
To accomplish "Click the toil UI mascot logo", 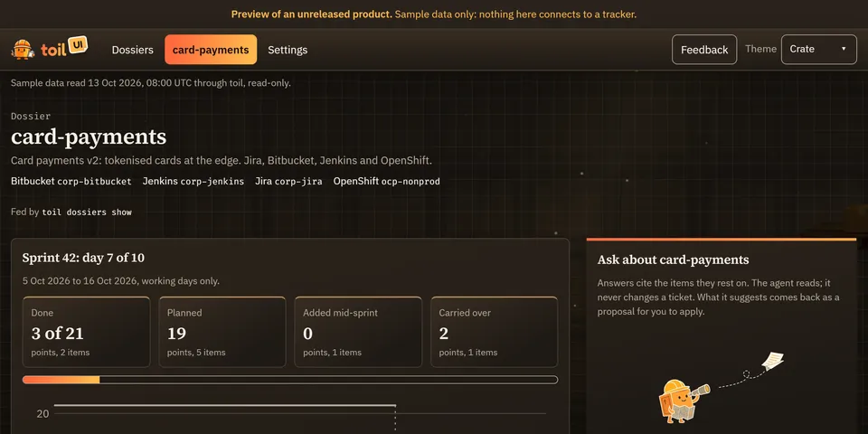I will pyautogui.click(x=24, y=49).
